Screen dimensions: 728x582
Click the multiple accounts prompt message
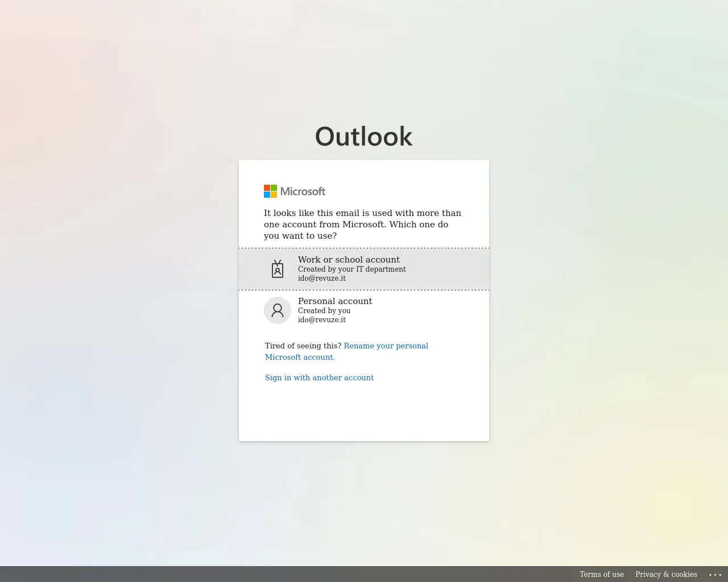[362, 225]
